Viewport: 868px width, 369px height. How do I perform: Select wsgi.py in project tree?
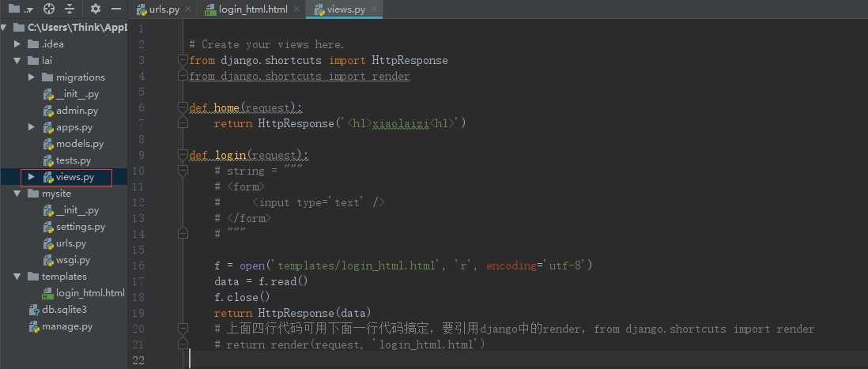pyautogui.click(x=73, y=259)
